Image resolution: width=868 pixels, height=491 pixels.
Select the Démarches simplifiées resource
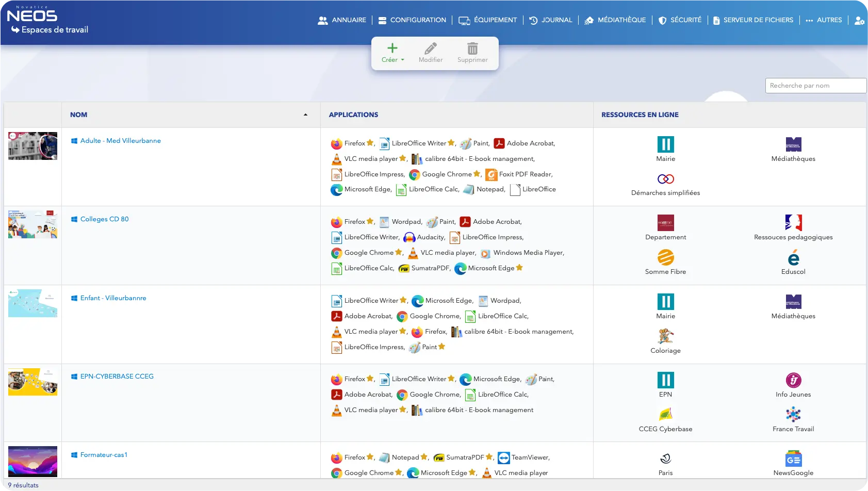665,180
